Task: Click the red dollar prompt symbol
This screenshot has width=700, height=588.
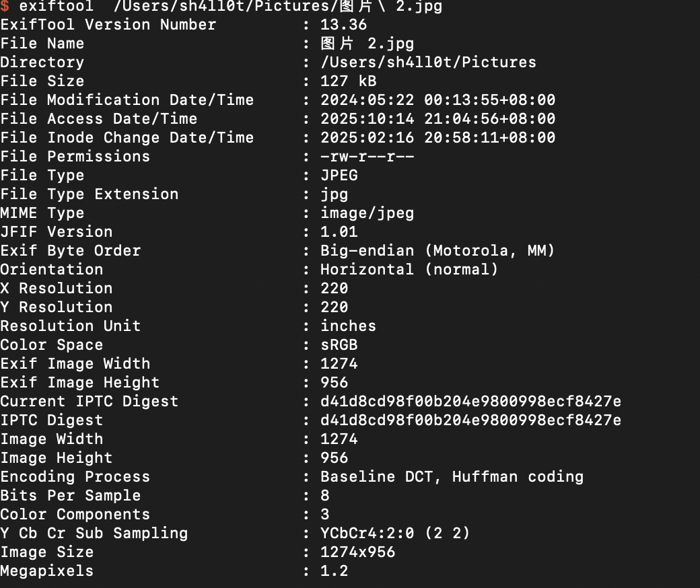Action: pyautogui.click(x=5, y=7)
